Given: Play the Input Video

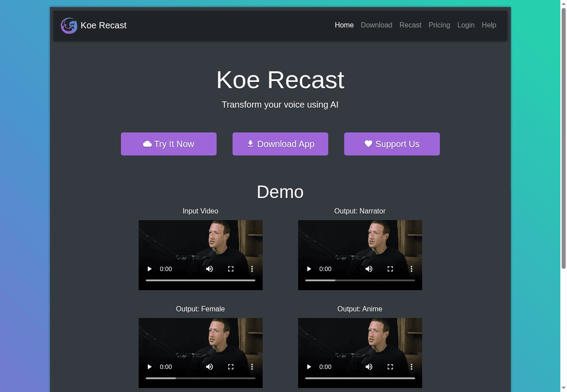Looking at the screenshot, I should pyautogui.click(x=149, y=269).
